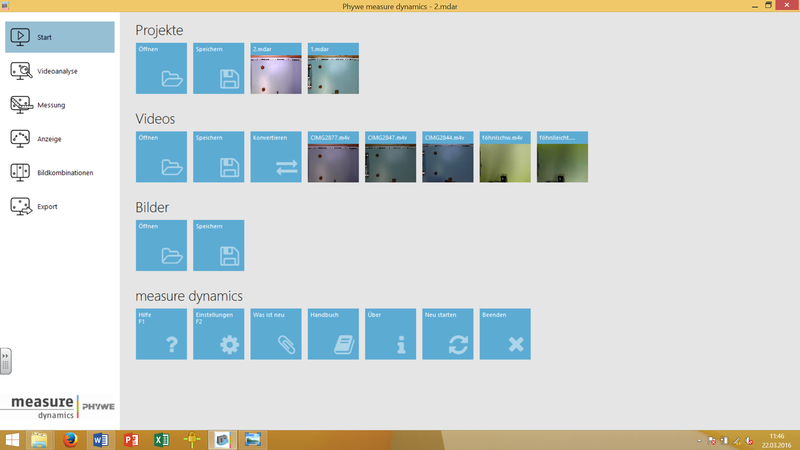Open Einstellungen gear tile
This screenshot has height=450, width=800.
218,334
